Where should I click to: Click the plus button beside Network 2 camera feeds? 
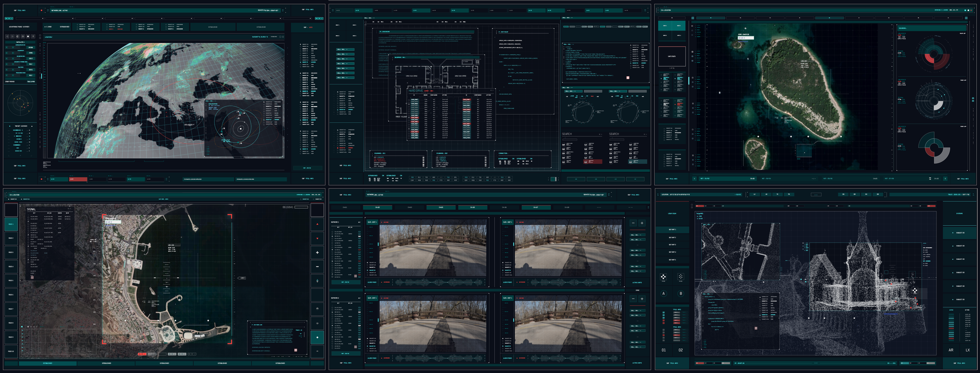click(x=642, y=299)
